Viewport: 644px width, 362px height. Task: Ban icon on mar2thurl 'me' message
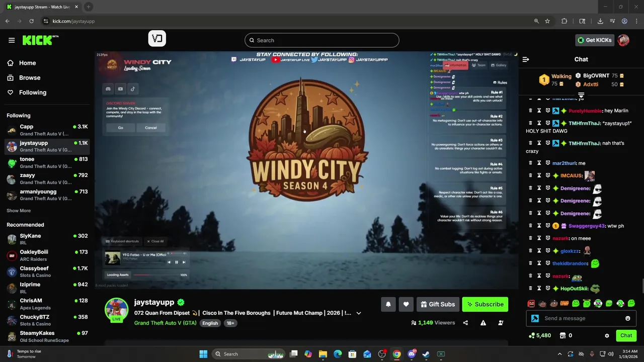(x=547, y=163)
